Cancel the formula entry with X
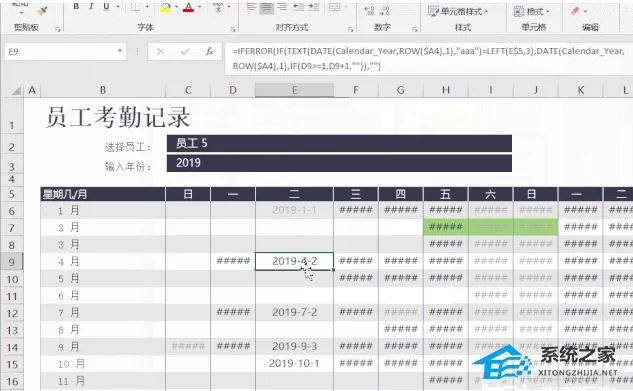 [160, 51]
